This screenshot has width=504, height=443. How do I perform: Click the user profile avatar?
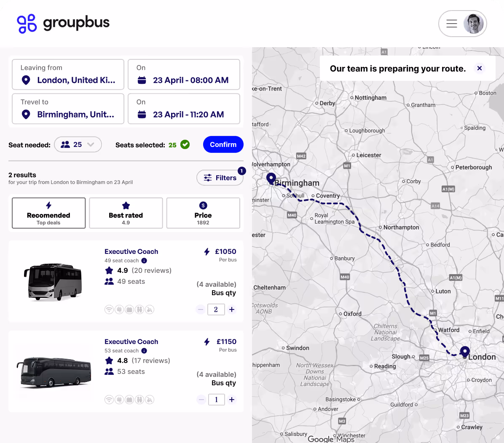coord(474,24)
